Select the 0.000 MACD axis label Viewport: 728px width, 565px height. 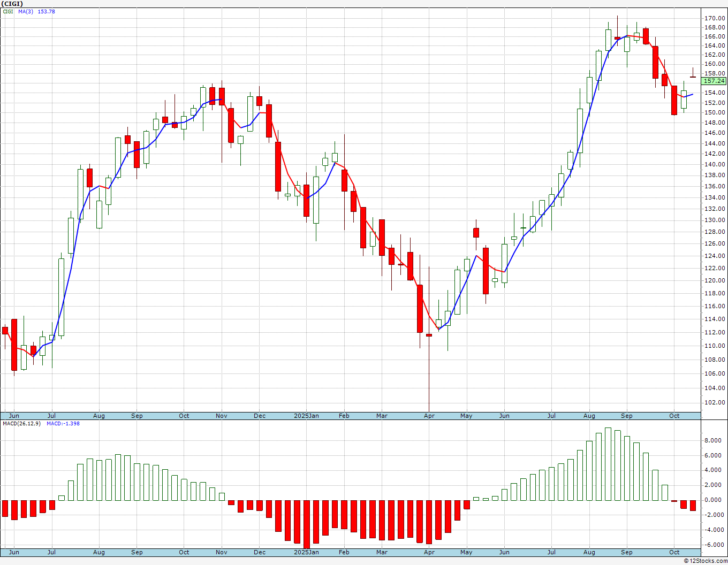[x=713, y=500]
